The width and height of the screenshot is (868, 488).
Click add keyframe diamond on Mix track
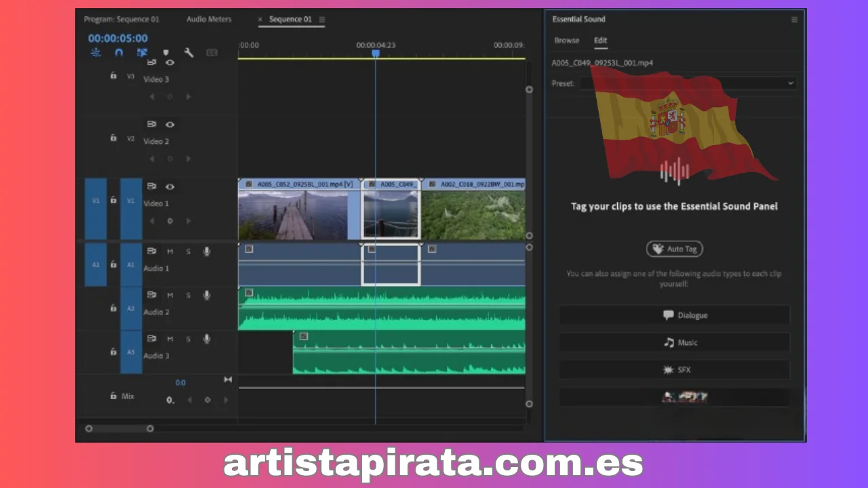(208, 400)
